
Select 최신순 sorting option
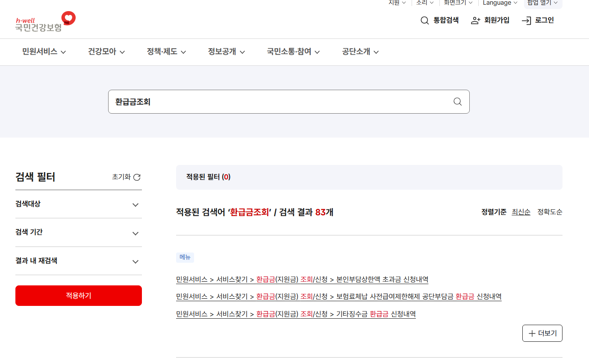[521, 211]
